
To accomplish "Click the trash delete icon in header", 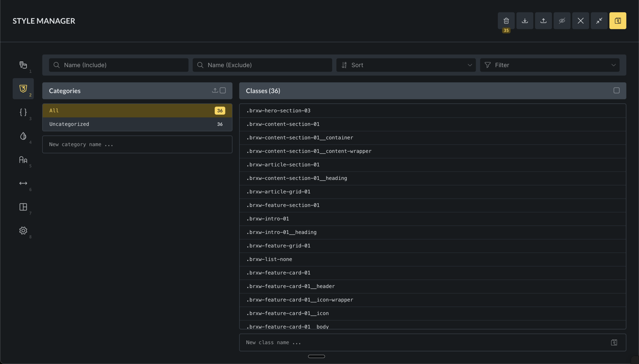I will 506,21.
